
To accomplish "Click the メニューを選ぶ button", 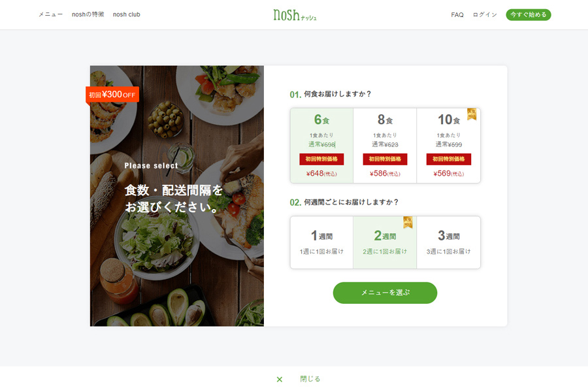I will (385, 293).
